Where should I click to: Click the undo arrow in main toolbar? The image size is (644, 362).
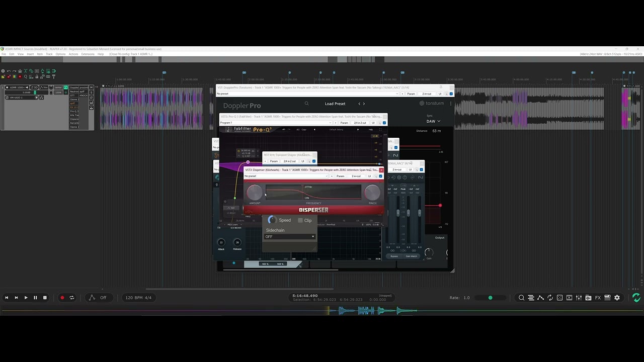(9, 71)
